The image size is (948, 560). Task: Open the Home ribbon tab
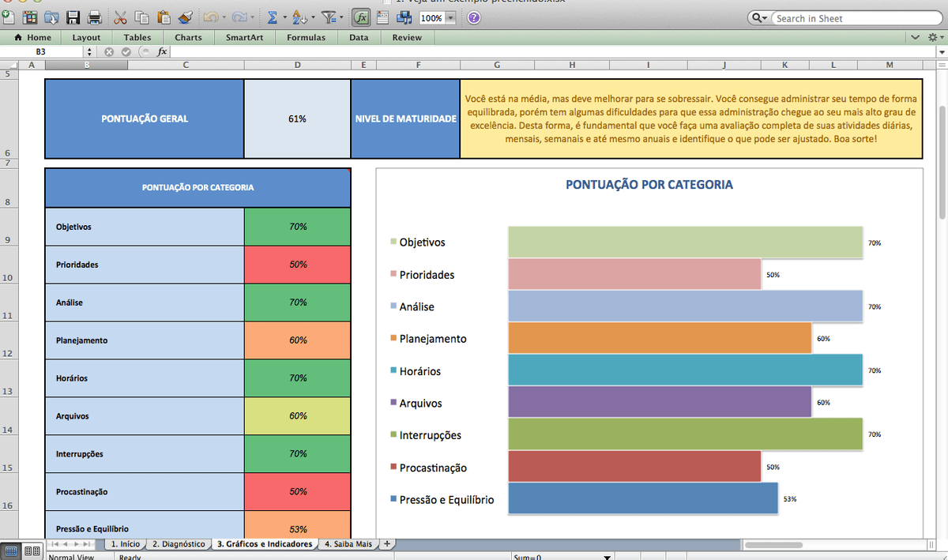click(33, 37)
